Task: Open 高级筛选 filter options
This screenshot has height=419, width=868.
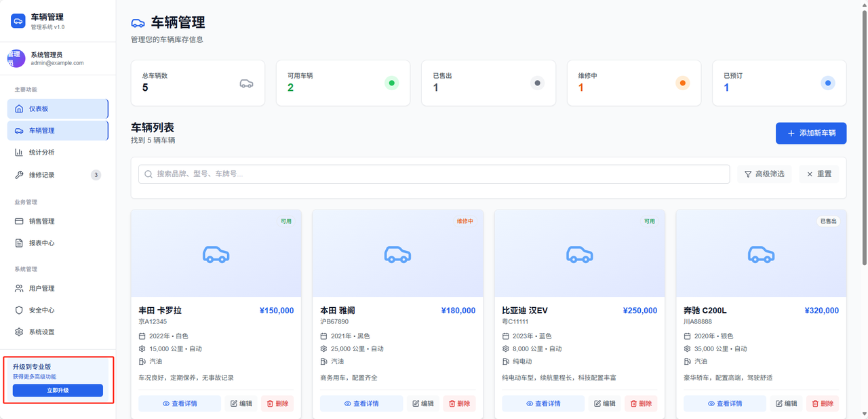Action: click(765, 174)
